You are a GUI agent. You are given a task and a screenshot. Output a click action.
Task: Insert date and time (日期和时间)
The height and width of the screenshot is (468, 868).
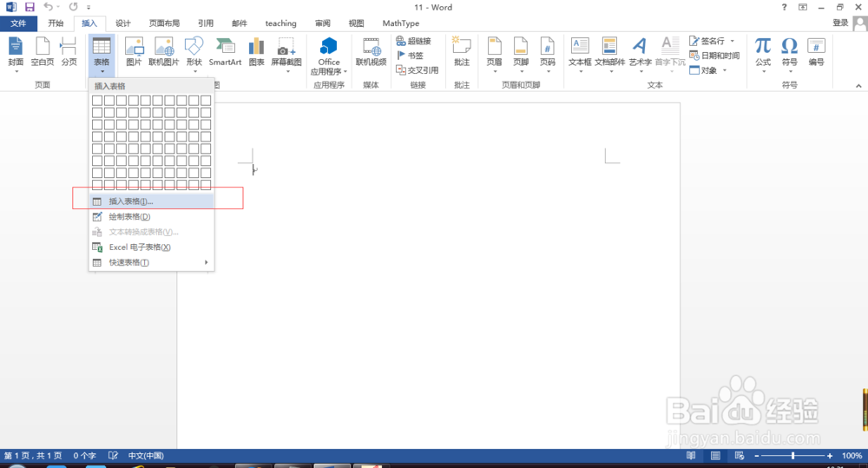tap(714, 56)
